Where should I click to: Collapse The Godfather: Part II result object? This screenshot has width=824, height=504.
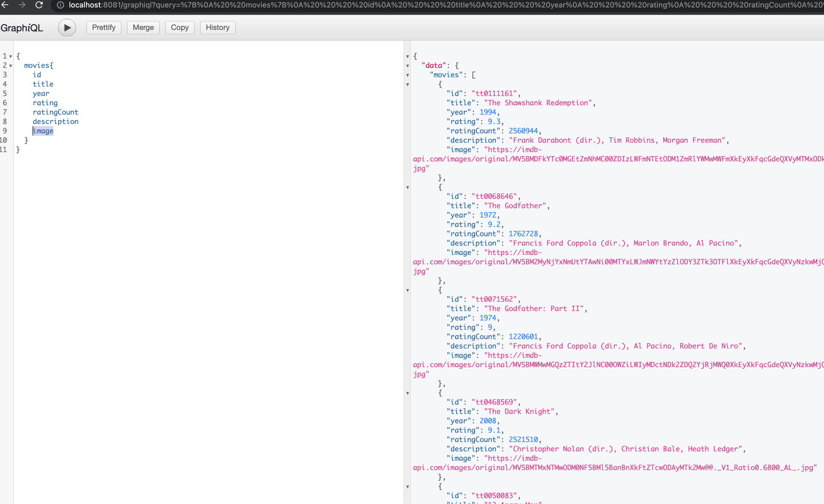click(408, 291)
